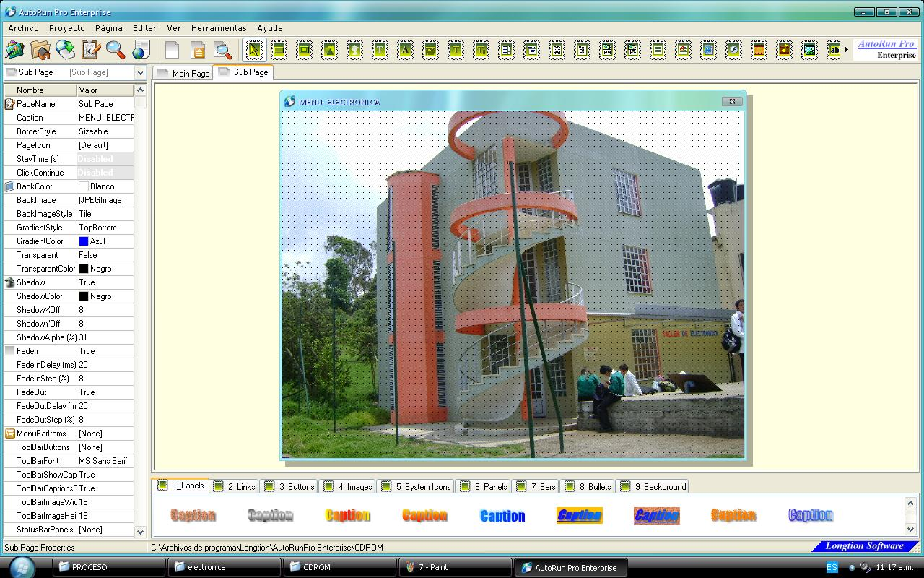Switch to the 2_Links tab
924x578 pixels.
pyautogui.click(x=233, y=486)
